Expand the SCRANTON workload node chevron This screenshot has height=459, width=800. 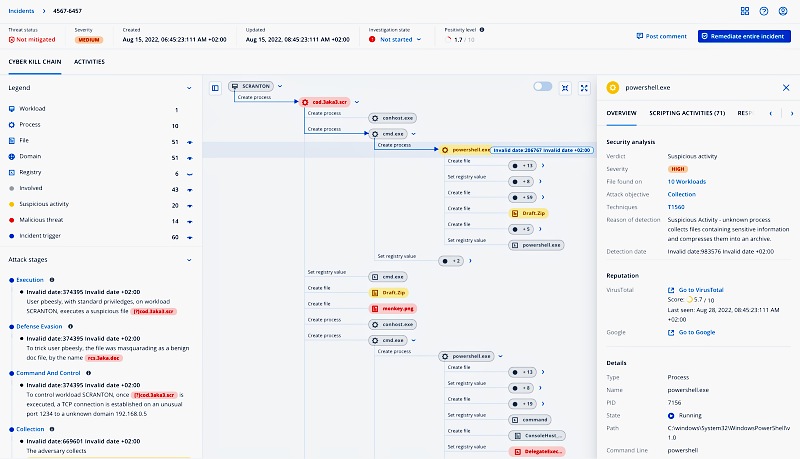tap(281, 87)
